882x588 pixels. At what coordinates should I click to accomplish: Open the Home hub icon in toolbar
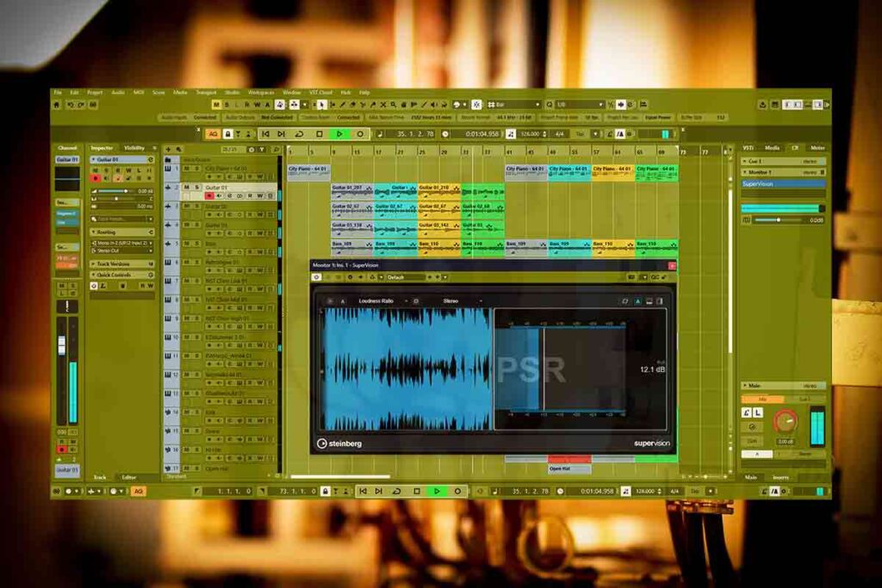[57, 104]
